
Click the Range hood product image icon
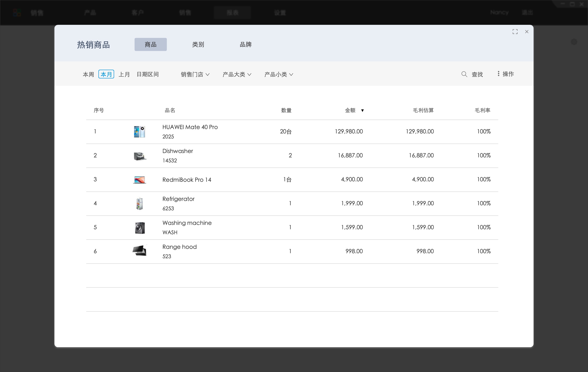pos(139,251)
